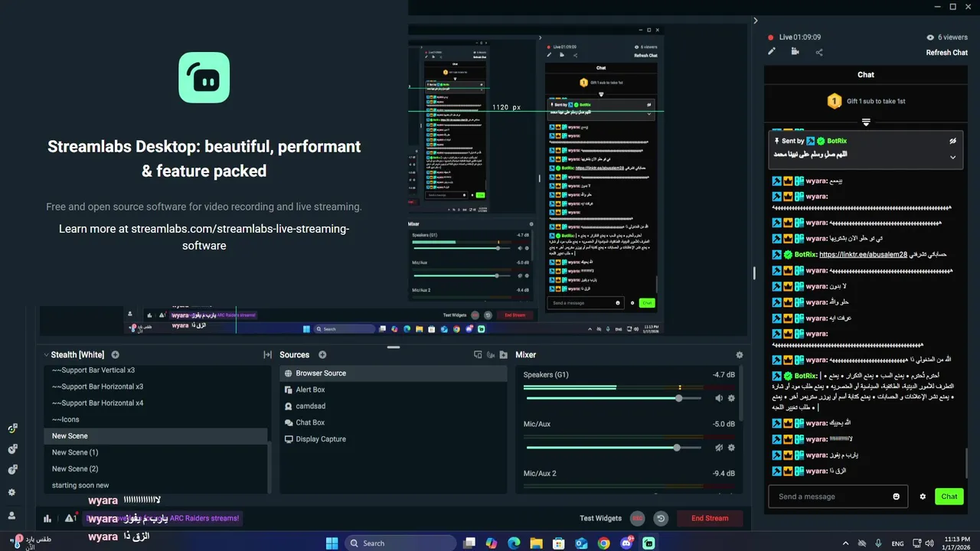
Task: Add a new scene with the plus icon
Action: point(116,355)
